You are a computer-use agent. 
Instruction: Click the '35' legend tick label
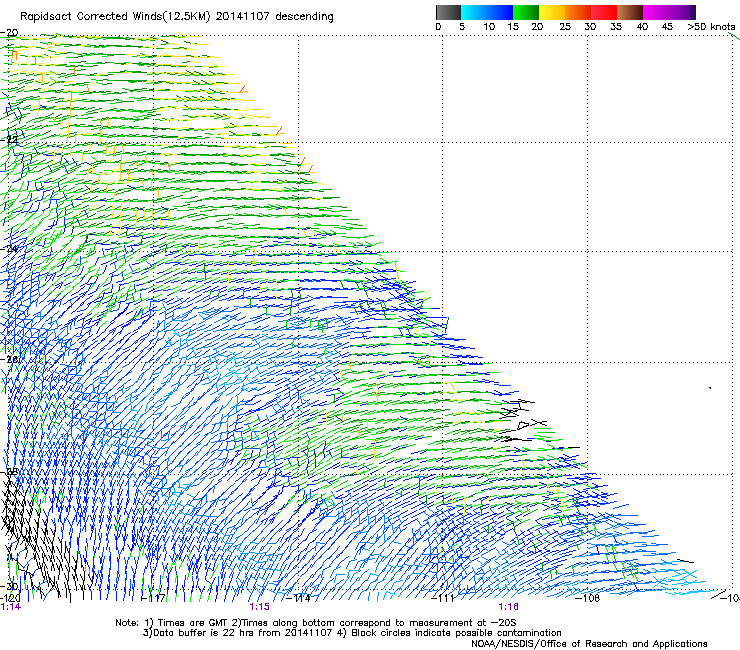[x=616, y=27]
